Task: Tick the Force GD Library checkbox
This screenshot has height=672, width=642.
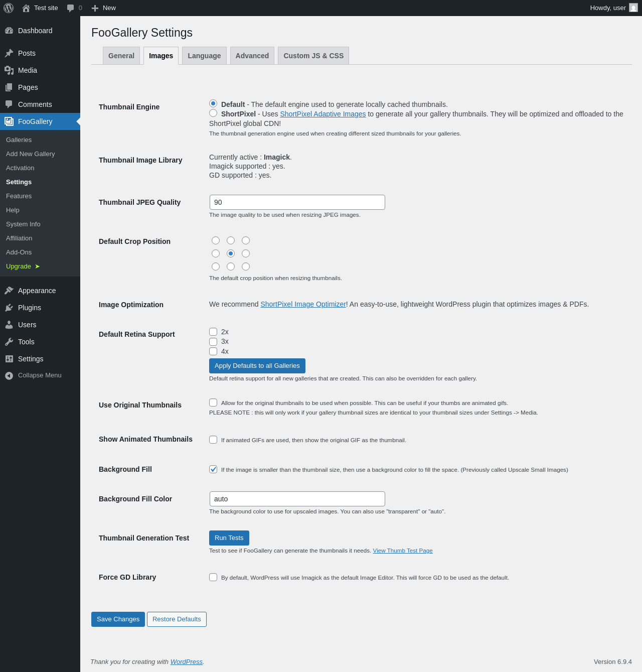Action: 213,577
